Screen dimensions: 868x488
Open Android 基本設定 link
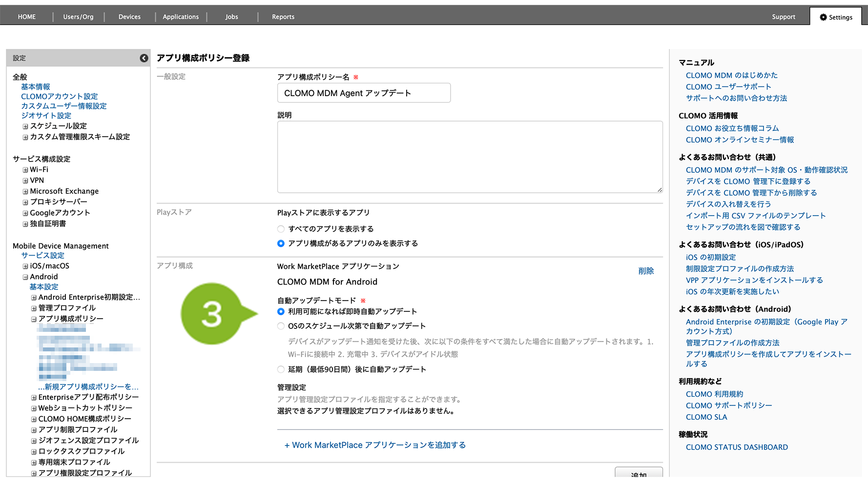(x=44, y=287)
